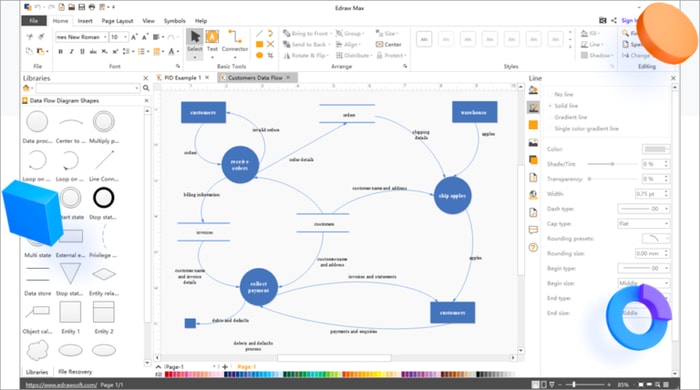700x390 pixels.
Task: Select the No line option
Action: tap(563, 95)
